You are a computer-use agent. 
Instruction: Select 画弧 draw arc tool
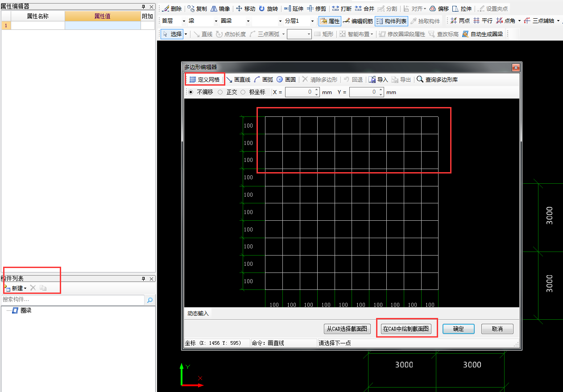click(263, 79)
